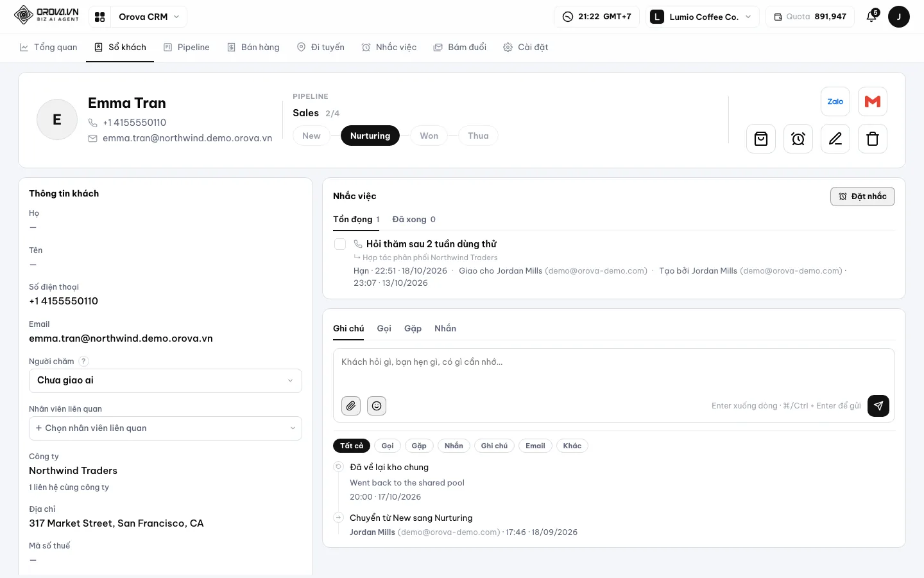This screenshot has width=924, height=578.
Task: Open Gmail for Emma Tran
Action: [873, 101]
